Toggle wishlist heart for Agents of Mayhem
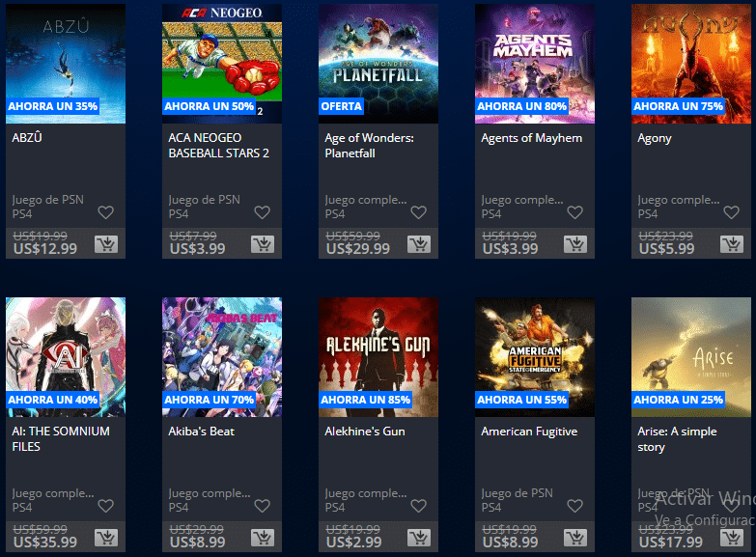Image resolution: width=756 pixels, height=557 pixels. point(574,212)
